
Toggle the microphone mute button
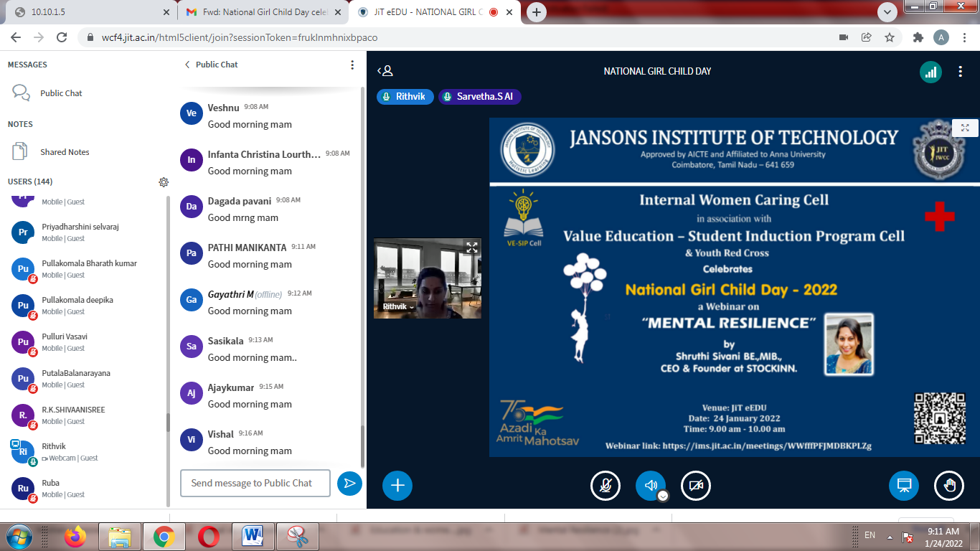(606, 486)
